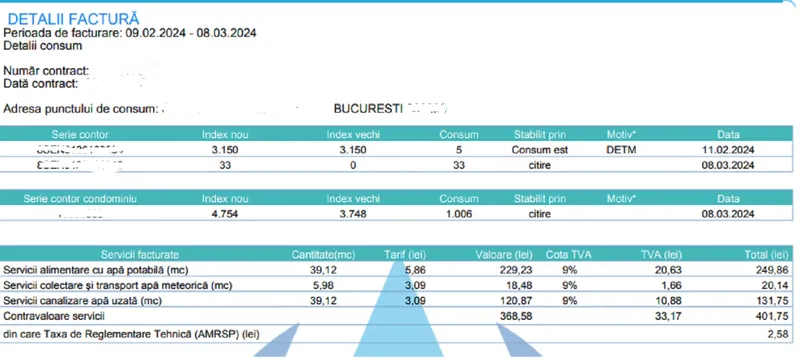
Task: Click the Taxa de Reglementare Tehnică row
Action: click(x=400, y=334)
